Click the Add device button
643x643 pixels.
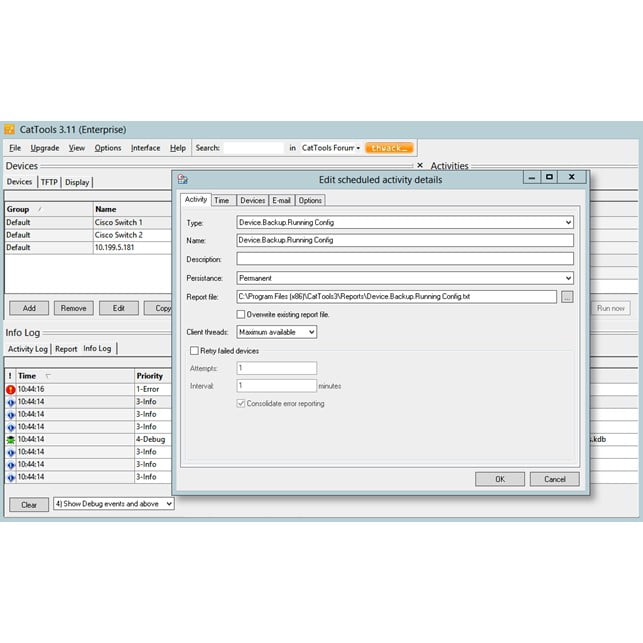point(29,308)
